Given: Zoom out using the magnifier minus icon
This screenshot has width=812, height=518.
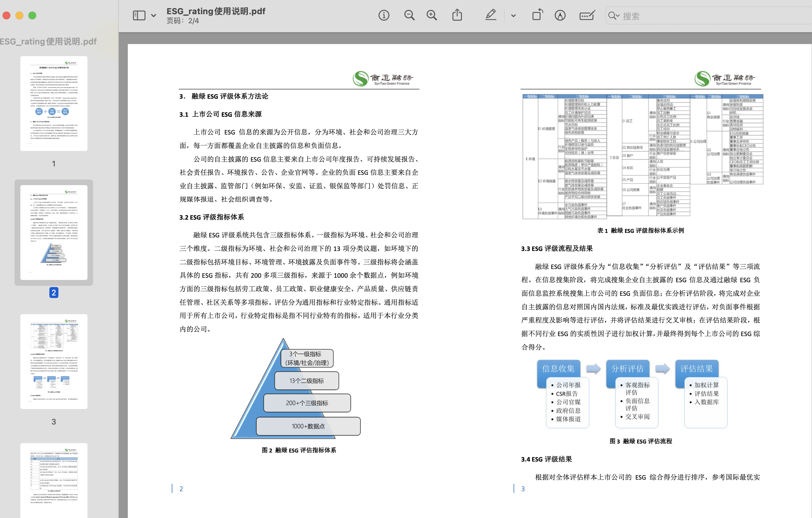Looking at the screenshot, I should tap(409, 15).
